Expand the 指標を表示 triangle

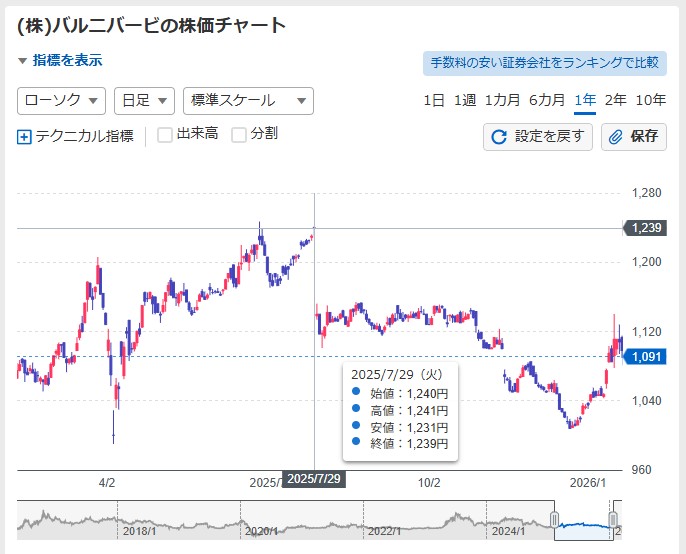click(23, 61)
